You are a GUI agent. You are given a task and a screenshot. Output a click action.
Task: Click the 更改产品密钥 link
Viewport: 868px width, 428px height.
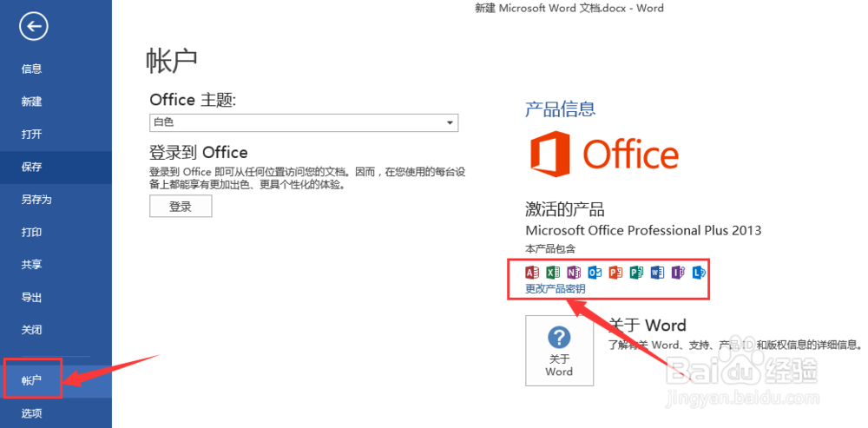click(556, 289)
